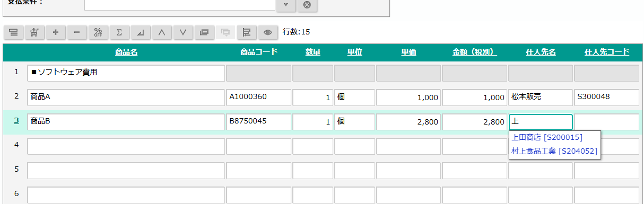Add a row with the plus icon
This screenshot has width=644, height=204.
(x=56, y=32)
